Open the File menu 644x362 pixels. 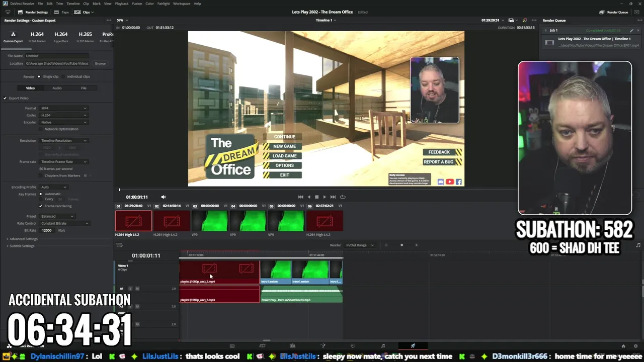point(40,4)
